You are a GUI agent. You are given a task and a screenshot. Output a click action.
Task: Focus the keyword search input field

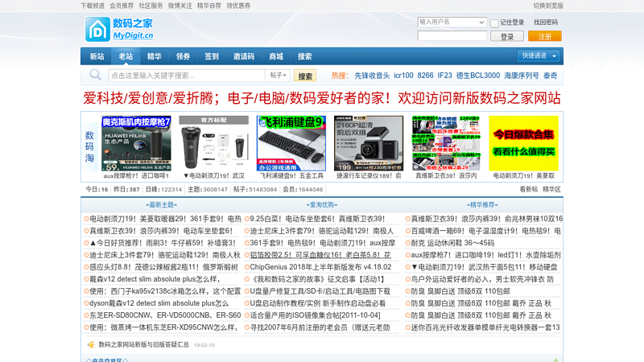click(x=187, y=76)
